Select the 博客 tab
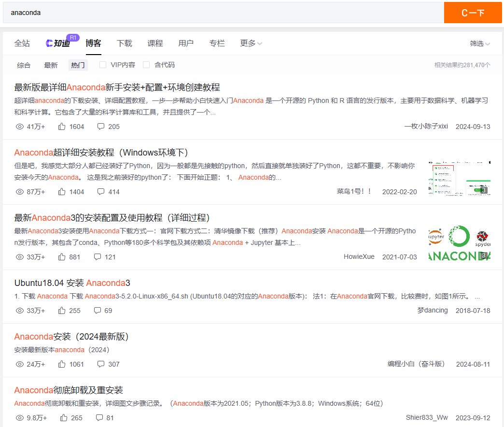This screenshot has width=504, height=427. (x=94, y=43)
